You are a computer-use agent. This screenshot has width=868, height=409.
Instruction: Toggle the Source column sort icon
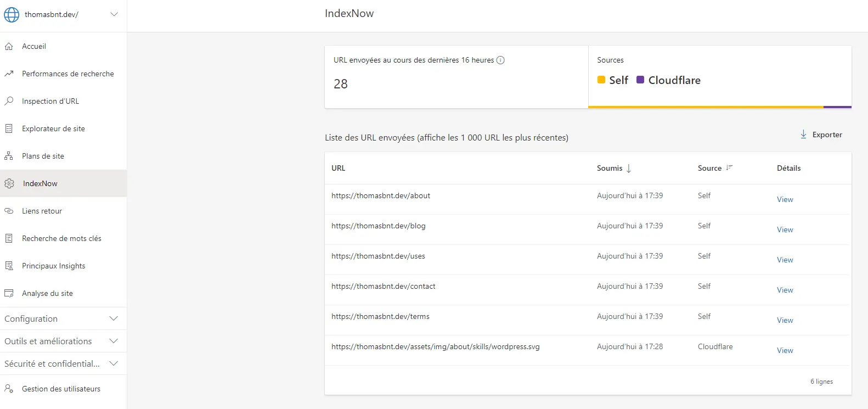point(729,168)
